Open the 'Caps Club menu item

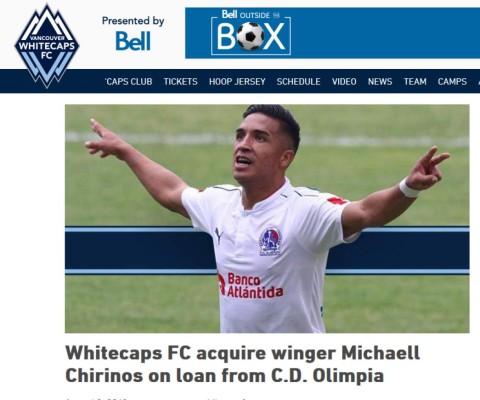(128, 82)
